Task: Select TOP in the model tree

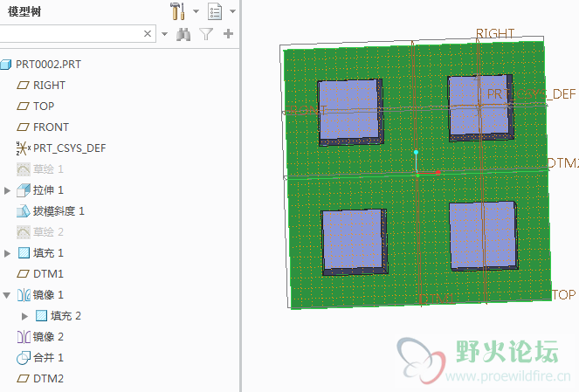Action: (x=44, y=107)
